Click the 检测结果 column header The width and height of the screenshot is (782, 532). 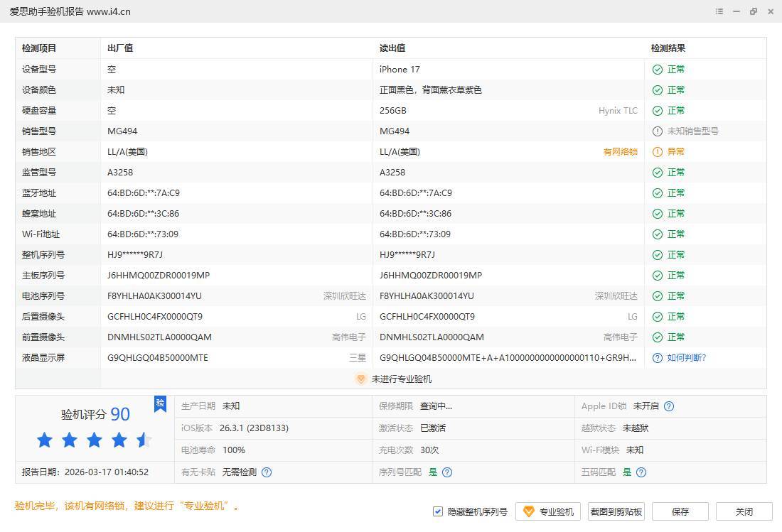pos(668,48)
